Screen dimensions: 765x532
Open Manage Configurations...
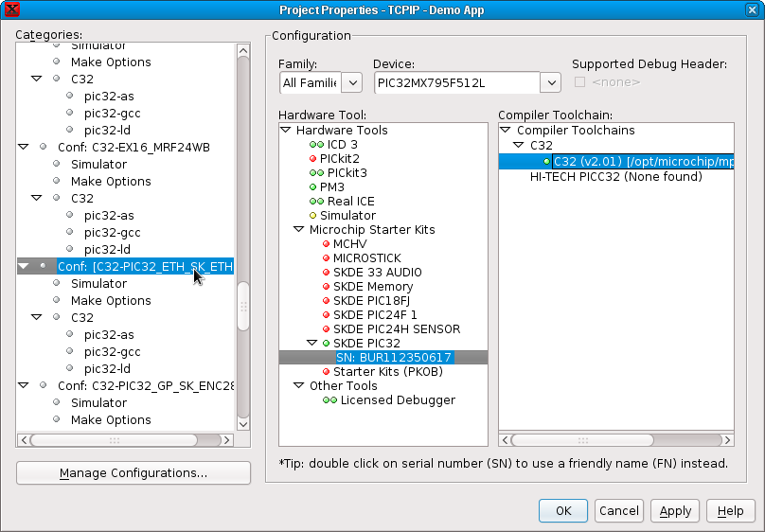(x=133, y=473)
